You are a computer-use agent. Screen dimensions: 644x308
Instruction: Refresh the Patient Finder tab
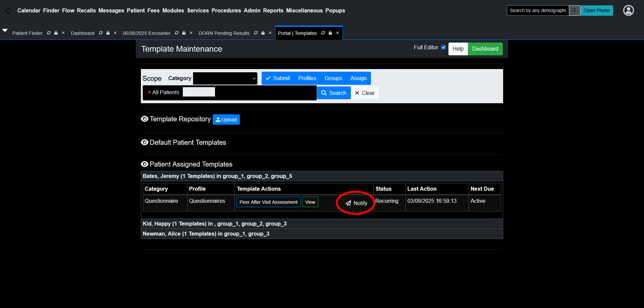click(49, 33)
